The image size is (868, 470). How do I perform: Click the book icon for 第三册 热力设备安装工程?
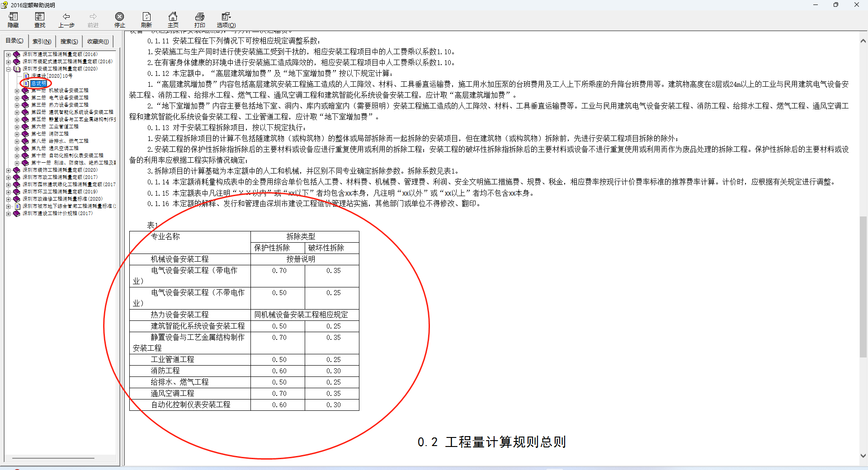tap(25, 105)
